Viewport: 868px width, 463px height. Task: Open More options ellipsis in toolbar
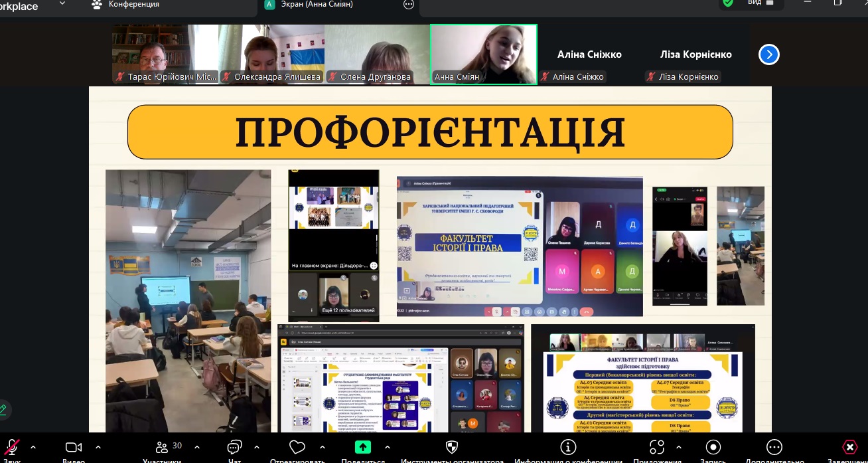pyautogui.click(x=774, y=447)
